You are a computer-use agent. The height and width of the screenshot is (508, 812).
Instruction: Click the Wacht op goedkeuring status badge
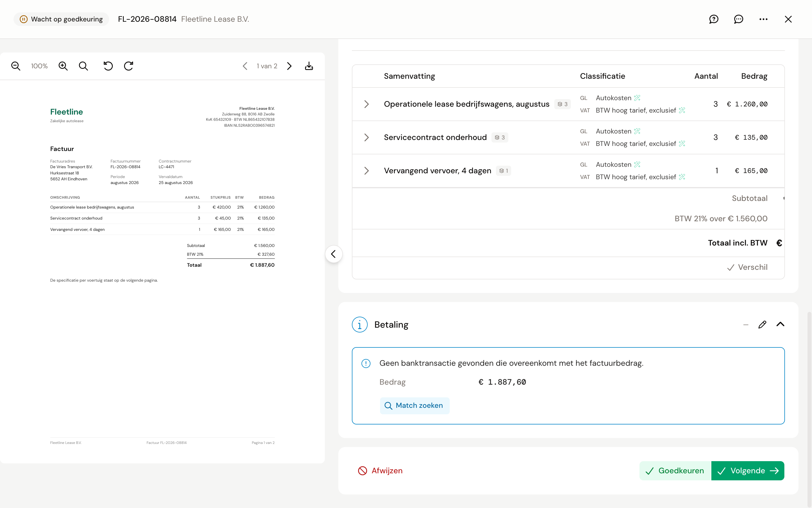61,19
